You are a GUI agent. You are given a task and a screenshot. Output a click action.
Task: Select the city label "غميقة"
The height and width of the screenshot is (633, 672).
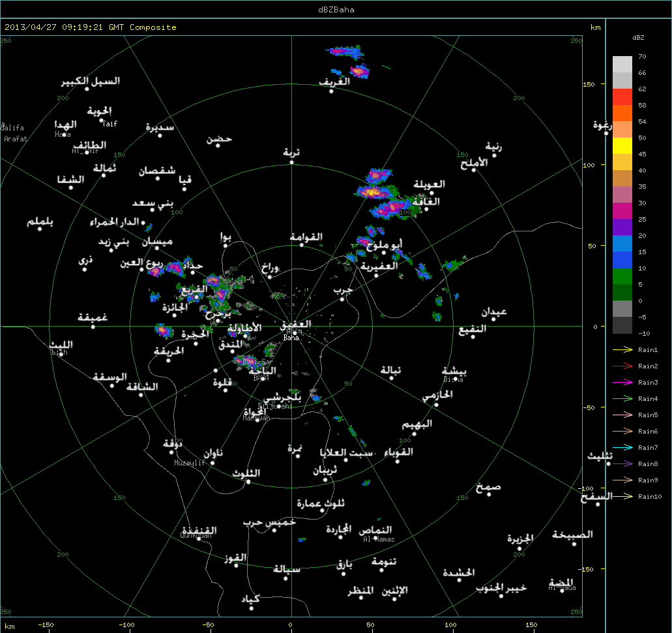(93, 317)
